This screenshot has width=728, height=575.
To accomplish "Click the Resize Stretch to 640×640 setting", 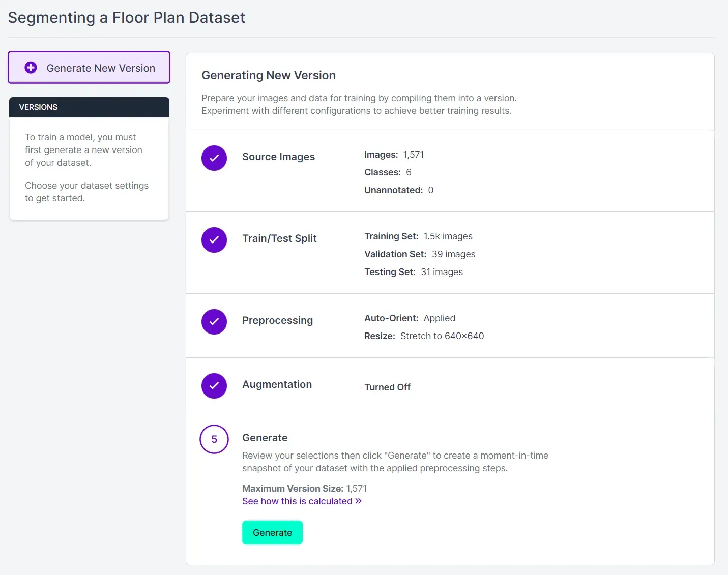I will (x=424, y=336).
